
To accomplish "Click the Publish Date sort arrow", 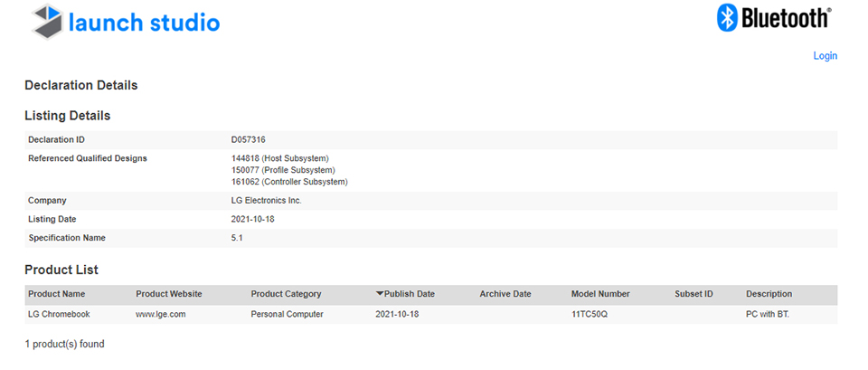I will point(379,294).
